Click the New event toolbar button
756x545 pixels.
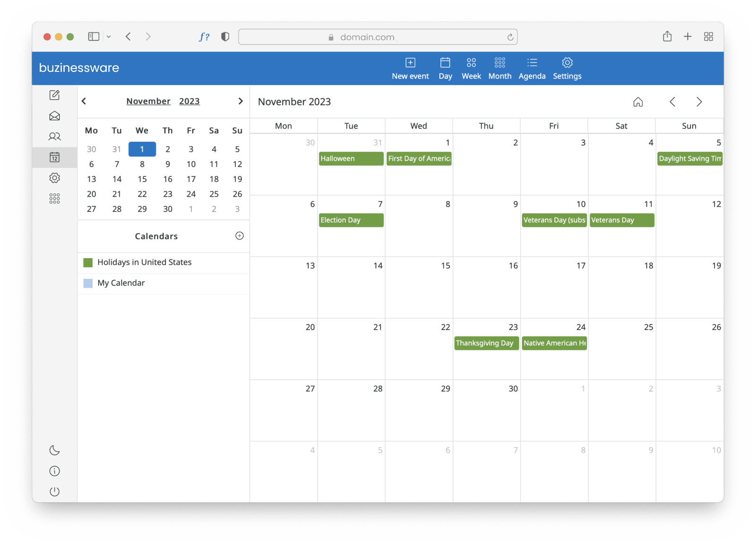pyautogui.click(x=410, y=69)
